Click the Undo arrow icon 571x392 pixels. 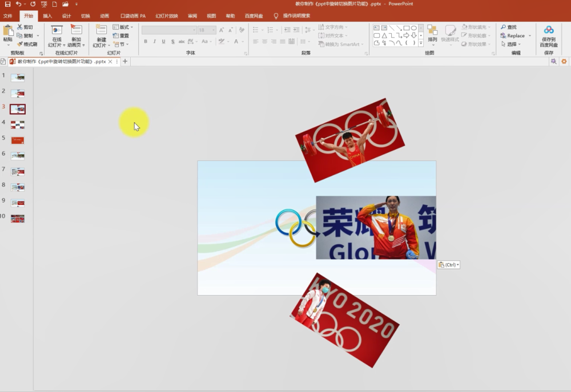tap(18, 4)
